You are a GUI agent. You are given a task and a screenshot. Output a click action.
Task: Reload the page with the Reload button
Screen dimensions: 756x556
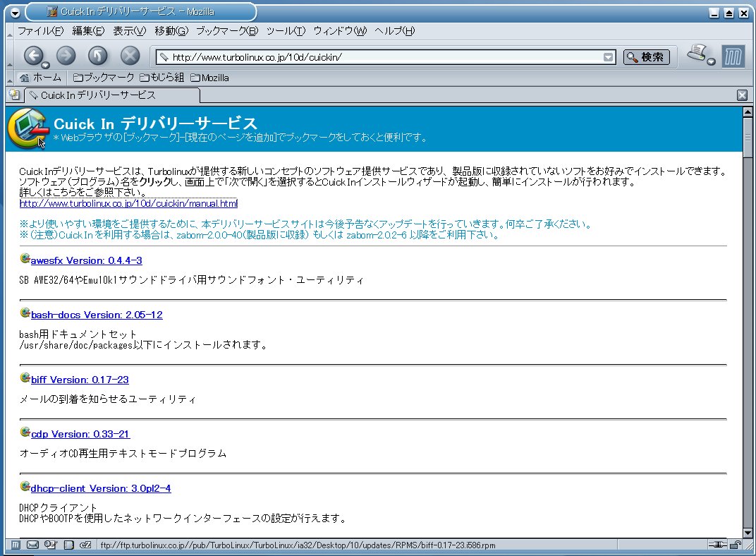coord(98,56)
